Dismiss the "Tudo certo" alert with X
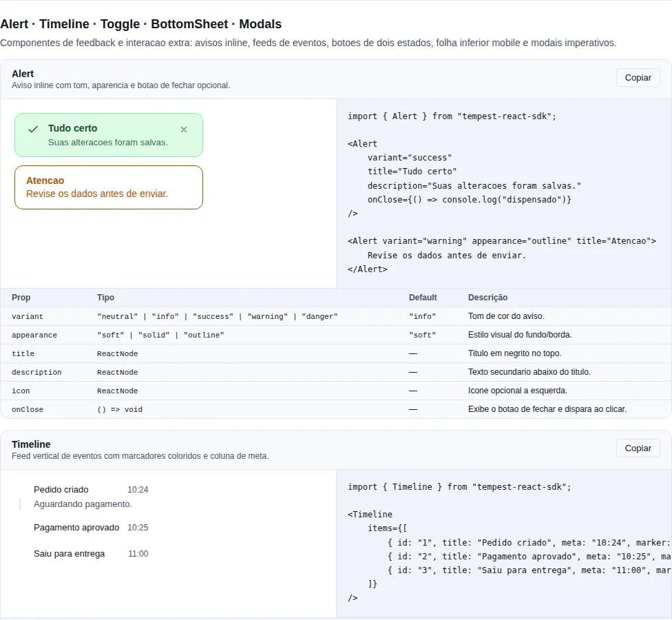The height and width of the screenshot is (620, 672). 183,130
